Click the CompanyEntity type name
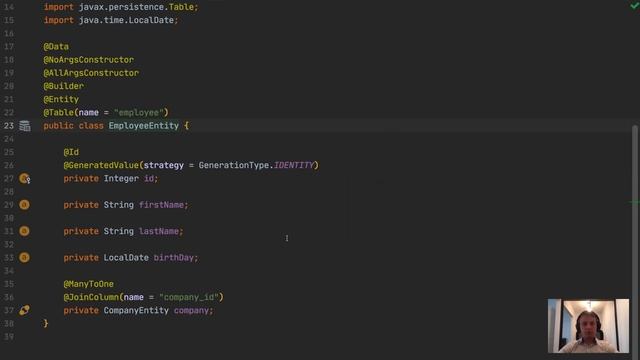 (x=136, y=310)
